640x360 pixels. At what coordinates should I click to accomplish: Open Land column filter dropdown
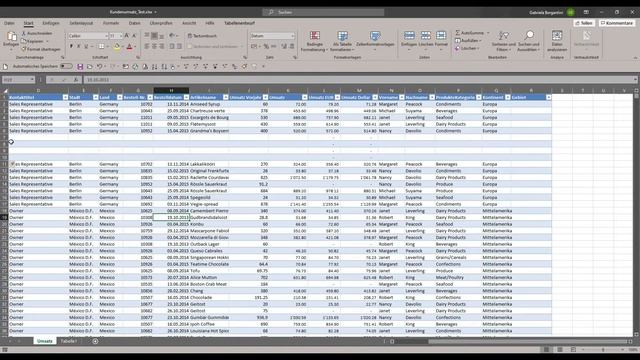click(x=120, y=97)
